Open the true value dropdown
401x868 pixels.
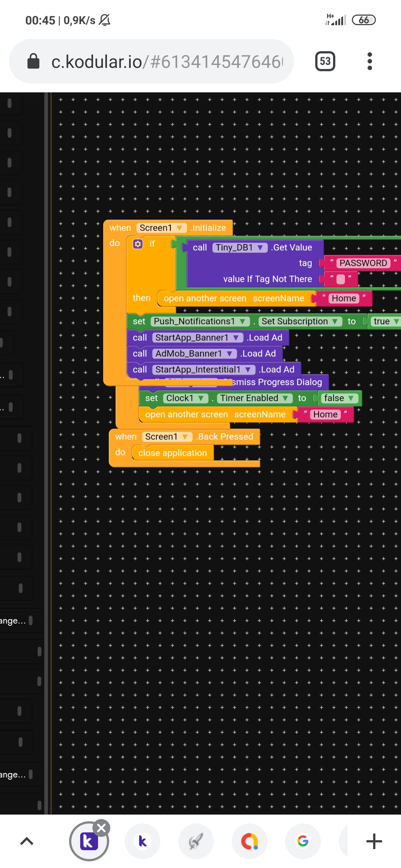[386, 321]
